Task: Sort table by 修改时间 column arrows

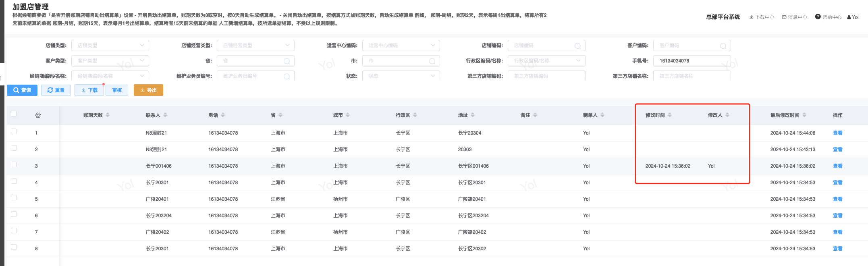Action: (670, 115)
